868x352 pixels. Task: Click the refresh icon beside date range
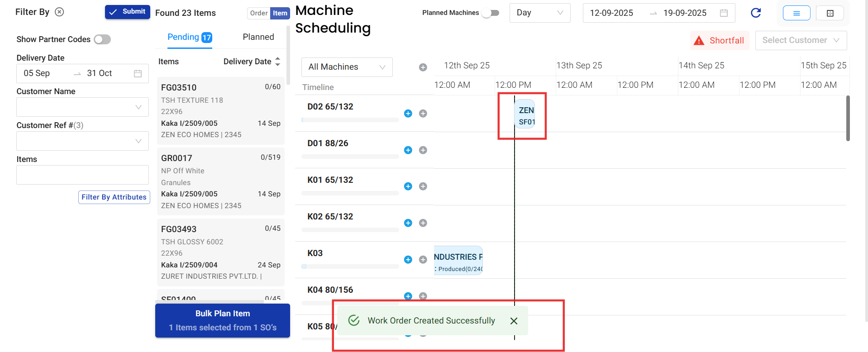756,13
